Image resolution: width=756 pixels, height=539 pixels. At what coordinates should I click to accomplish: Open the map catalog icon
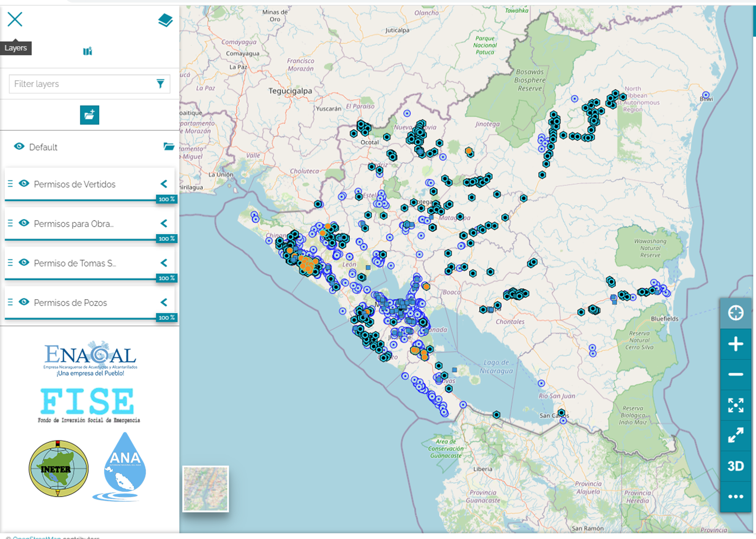[x=88, y=52]
